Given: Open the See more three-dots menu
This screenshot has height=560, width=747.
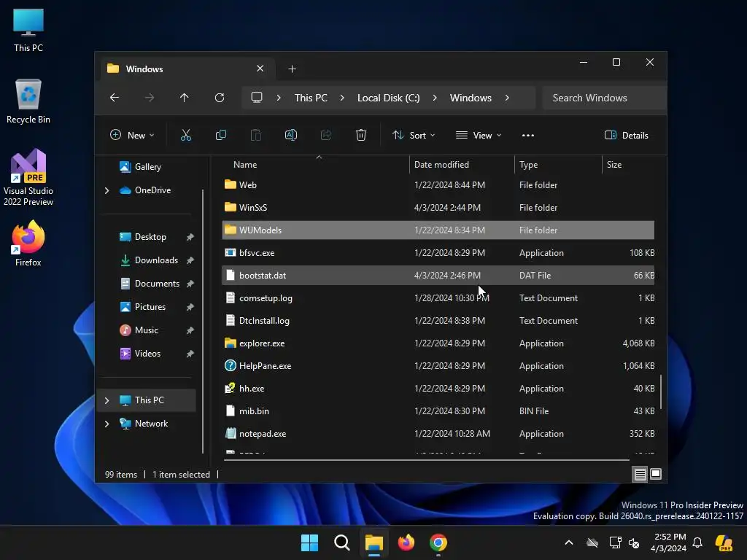Looking at the screenshot, I should tap(528, 135).
